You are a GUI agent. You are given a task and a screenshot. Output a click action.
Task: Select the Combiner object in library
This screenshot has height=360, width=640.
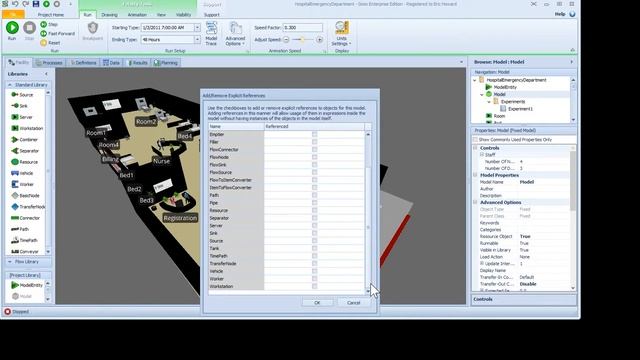pos(24,140)
